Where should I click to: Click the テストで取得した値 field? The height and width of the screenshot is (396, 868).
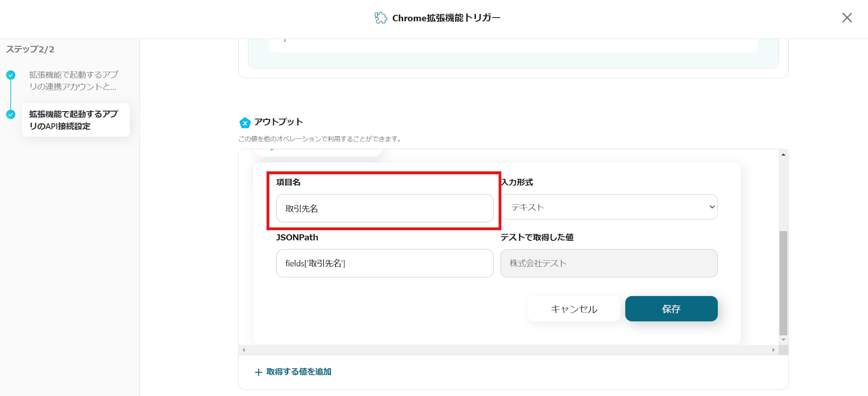609,263
